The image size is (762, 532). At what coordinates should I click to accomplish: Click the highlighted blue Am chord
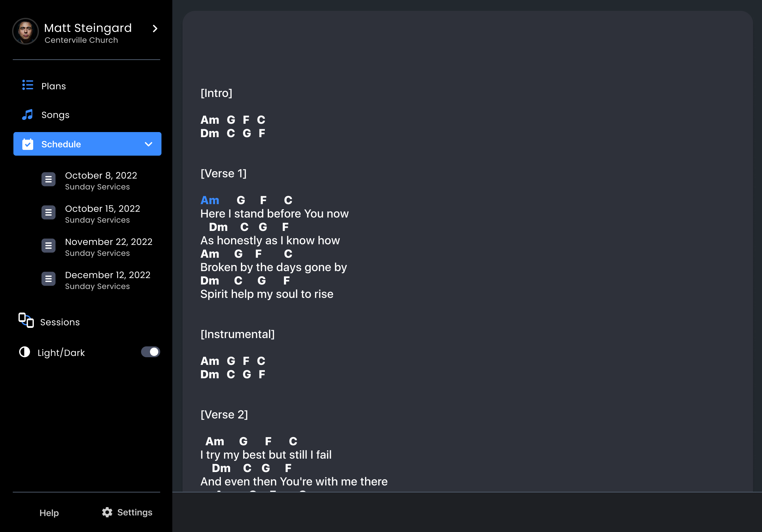click(x=210, y=200)
